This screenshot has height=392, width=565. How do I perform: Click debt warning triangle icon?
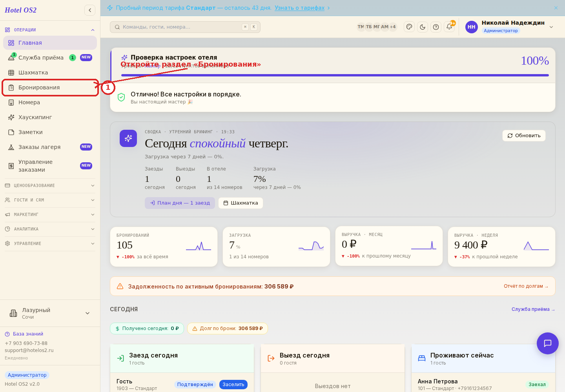120,286
